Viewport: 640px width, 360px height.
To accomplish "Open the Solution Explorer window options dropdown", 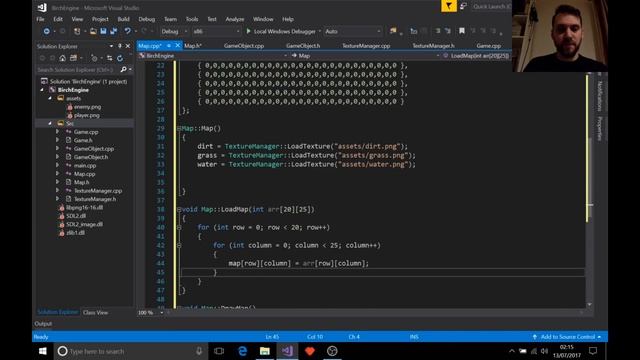I will (x=111, y=46).
